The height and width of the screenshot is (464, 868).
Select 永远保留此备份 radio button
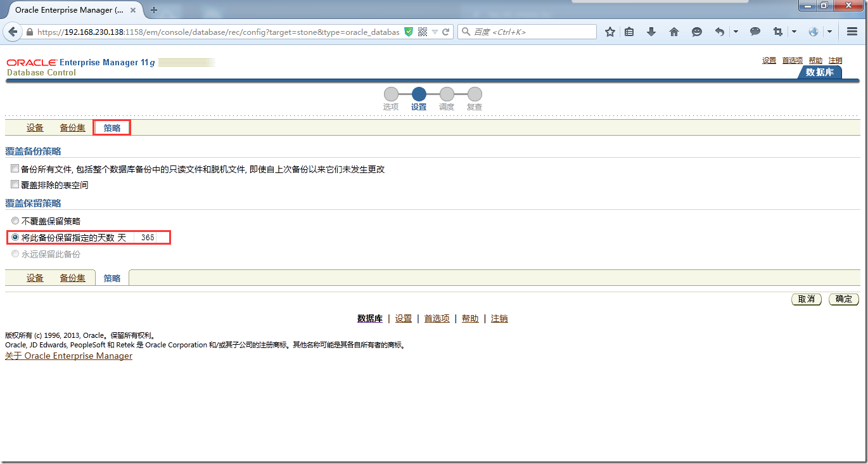(15, 254)
